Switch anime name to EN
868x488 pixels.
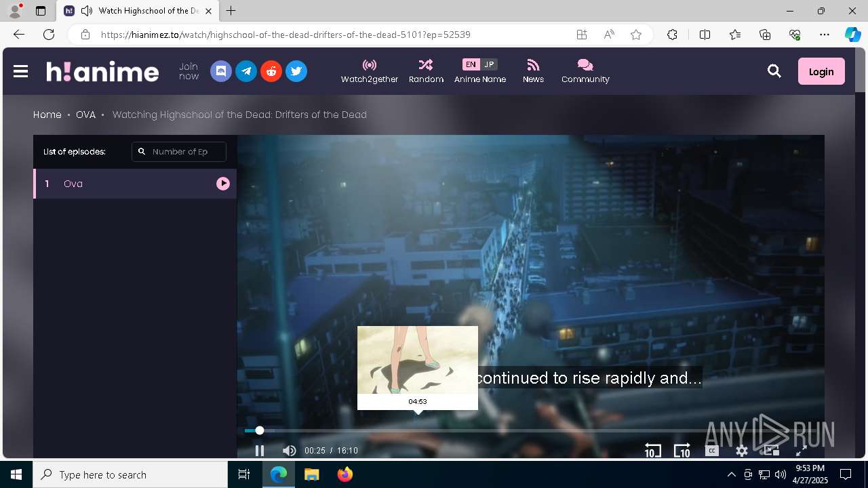(471, 64)
